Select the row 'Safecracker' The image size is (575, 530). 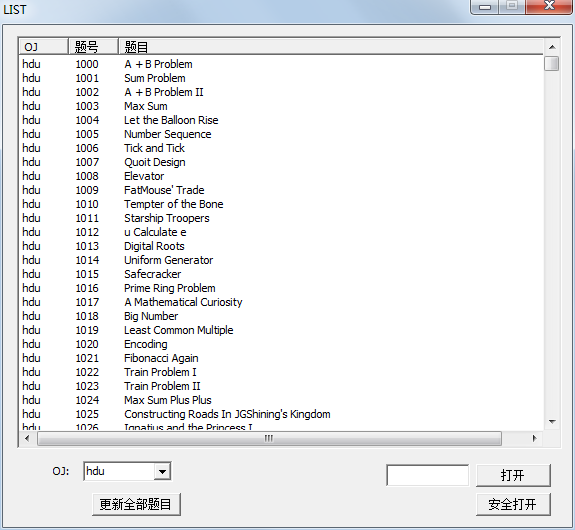pyautogui.click(x=281, y=274)
